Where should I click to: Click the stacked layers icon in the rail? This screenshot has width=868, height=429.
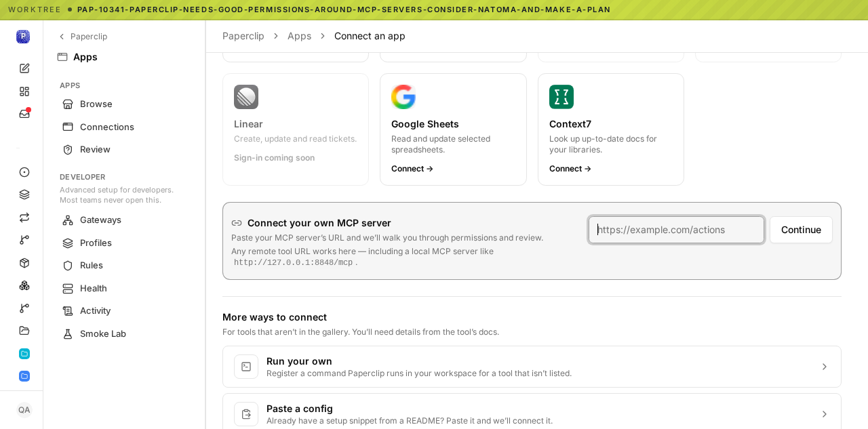[x=24, y=195]
